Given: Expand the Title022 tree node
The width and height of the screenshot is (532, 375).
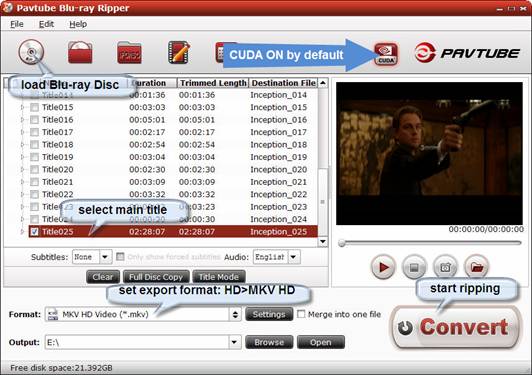Looking at the screenshot, I should [x=22, y=194].
